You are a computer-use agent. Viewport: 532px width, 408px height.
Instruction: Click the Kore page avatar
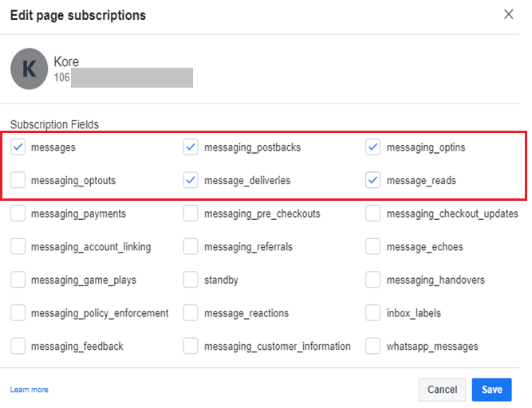pyautogui.click(x=30, y=69)
